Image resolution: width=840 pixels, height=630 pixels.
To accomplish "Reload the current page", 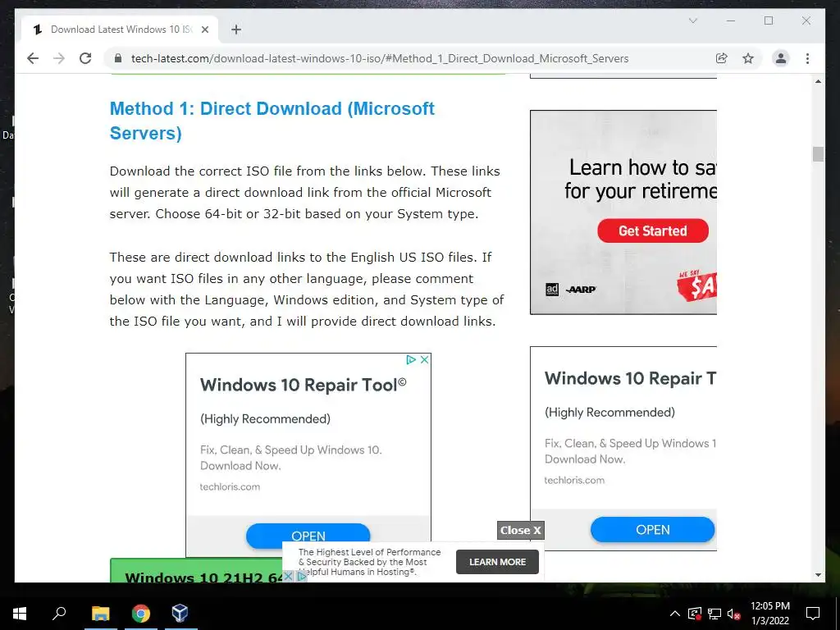I will [x=85, y=58].
